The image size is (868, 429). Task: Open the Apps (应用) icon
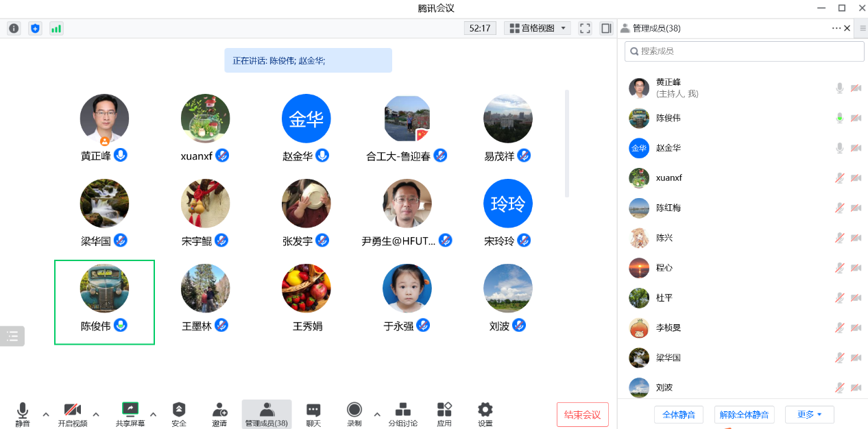point(444,414)
